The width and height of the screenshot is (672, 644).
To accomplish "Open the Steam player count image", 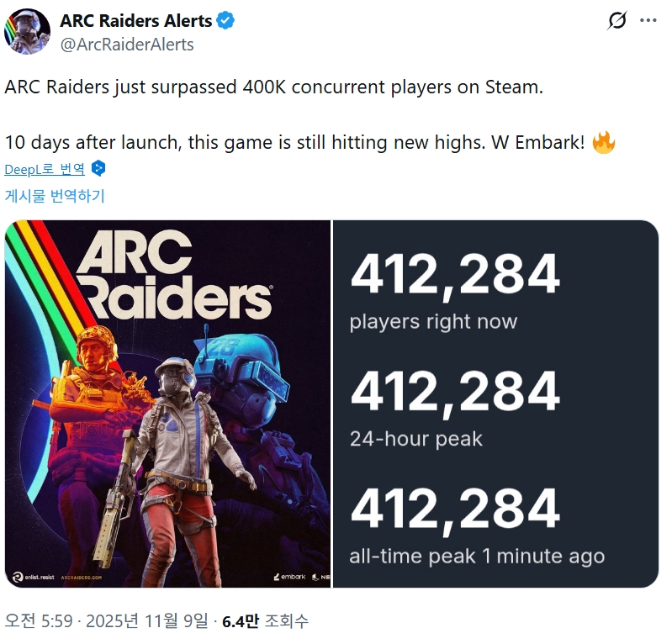I will [x=495, y=404].
